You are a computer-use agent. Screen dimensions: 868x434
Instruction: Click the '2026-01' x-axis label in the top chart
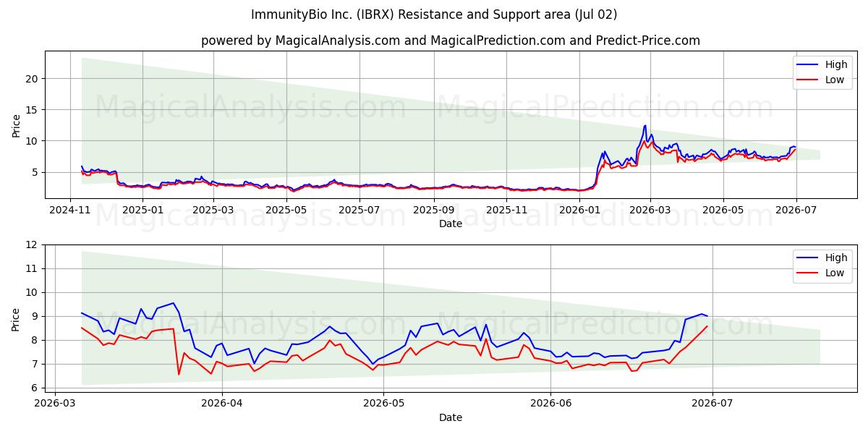pyautogui.click(x=580, y=210)
